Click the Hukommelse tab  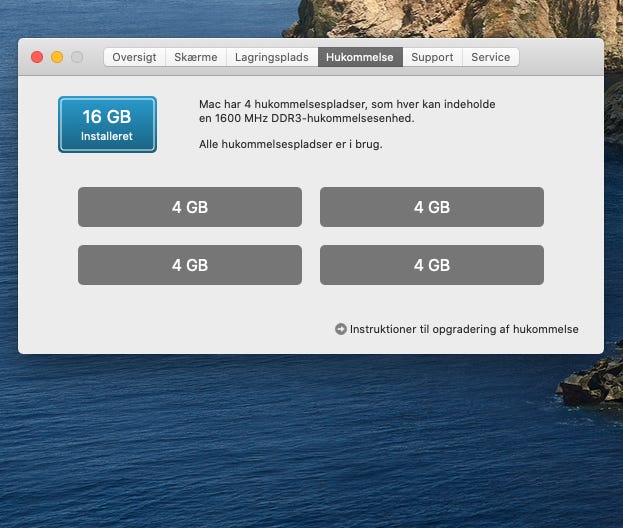click(x=360, y=57)
